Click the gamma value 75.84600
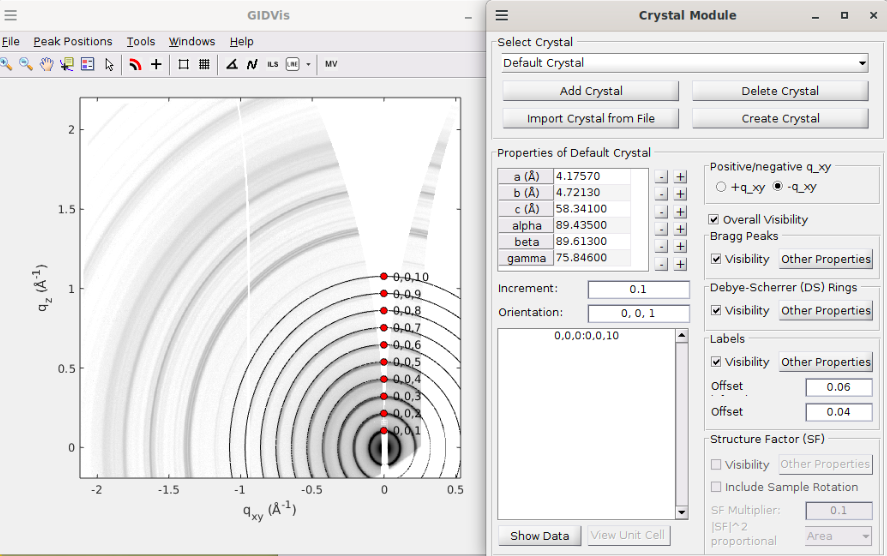The height and width of the screenshot is (556, 887). point(592,257)
